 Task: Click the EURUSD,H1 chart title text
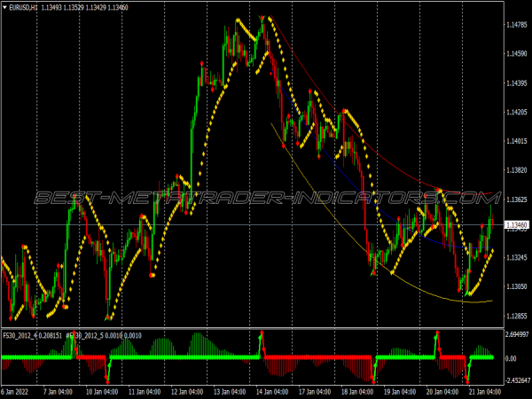(23, 7)
